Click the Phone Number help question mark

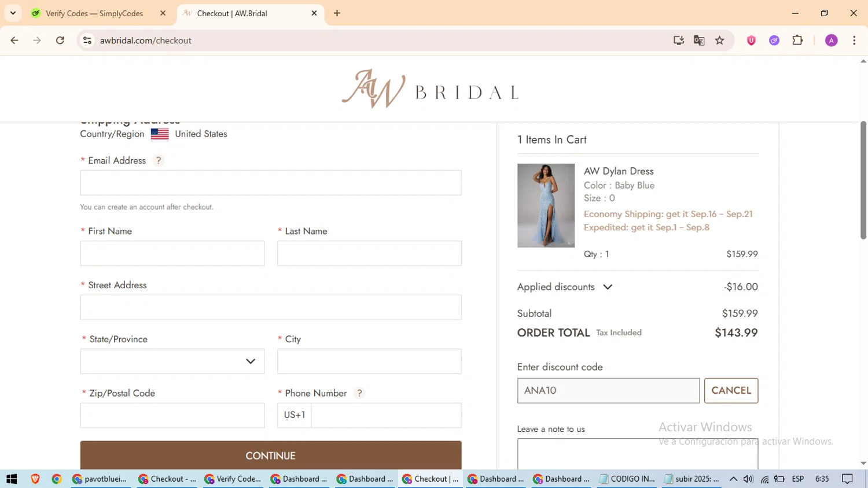359,393
